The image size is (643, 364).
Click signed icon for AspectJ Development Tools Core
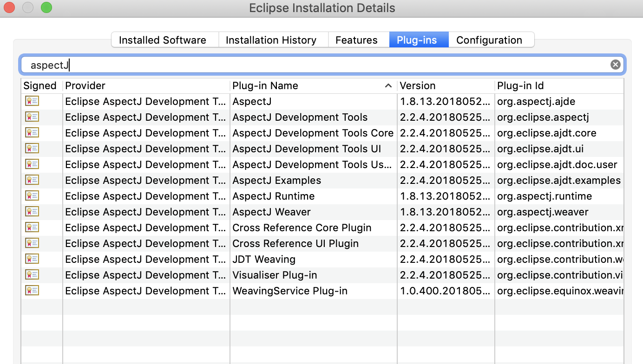[x=32, y=133]
